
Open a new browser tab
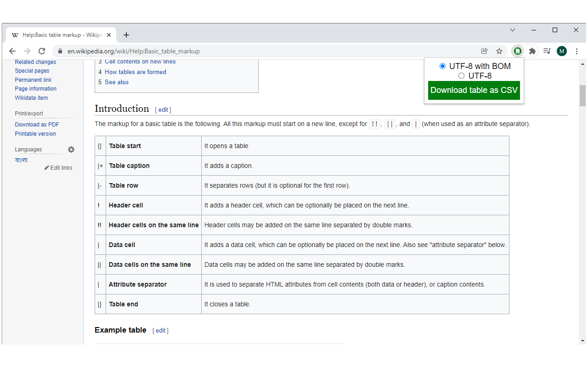(126, 34)
